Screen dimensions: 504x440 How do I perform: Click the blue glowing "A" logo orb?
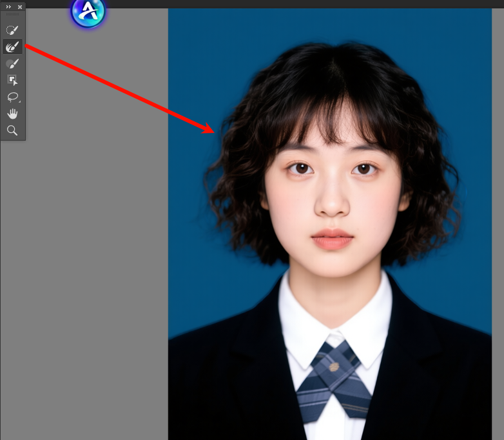pos(88,12)
